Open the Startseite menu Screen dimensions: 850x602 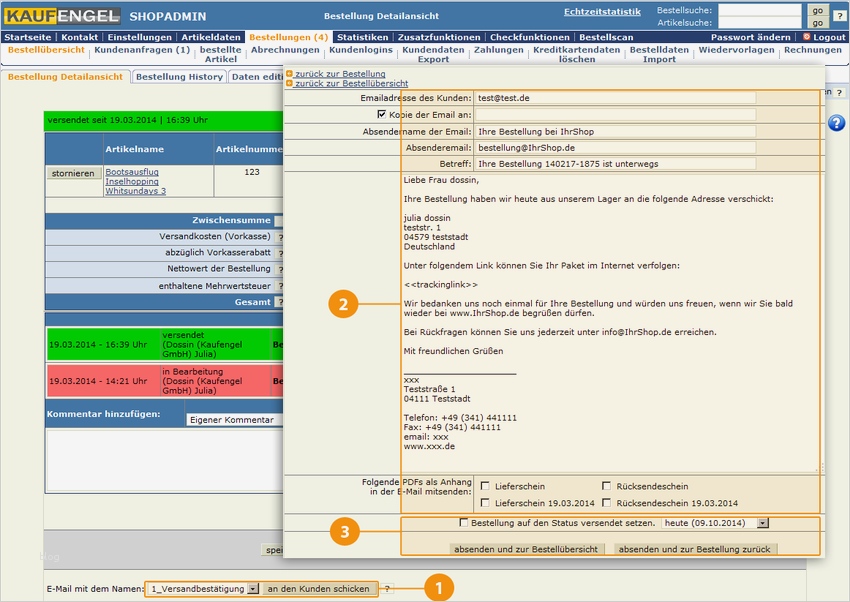click(28, 37)
